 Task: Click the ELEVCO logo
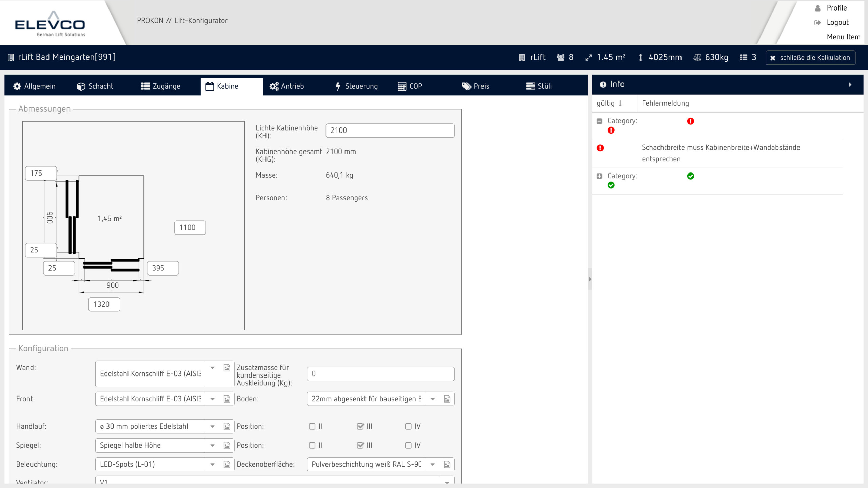[50, 24]
